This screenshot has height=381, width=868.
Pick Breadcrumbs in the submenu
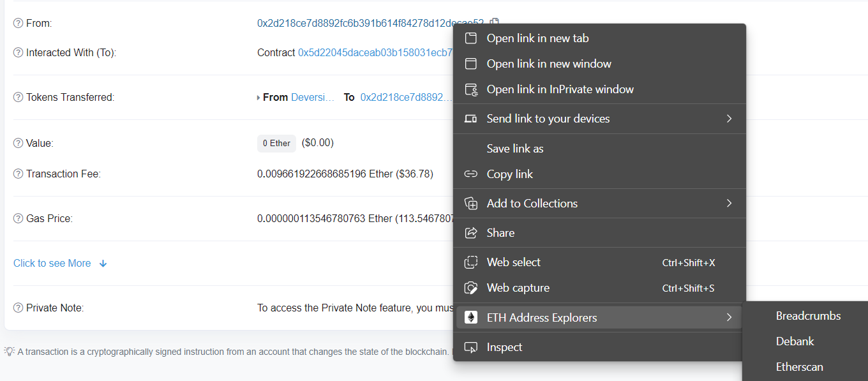807,316
